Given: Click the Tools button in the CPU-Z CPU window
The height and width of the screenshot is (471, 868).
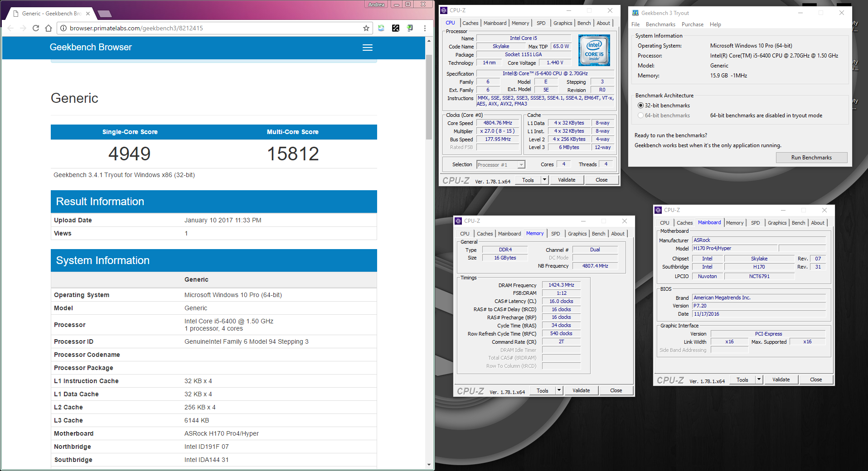Looking at the screenshot, I should pyautogui.click(x=528, y=180).
